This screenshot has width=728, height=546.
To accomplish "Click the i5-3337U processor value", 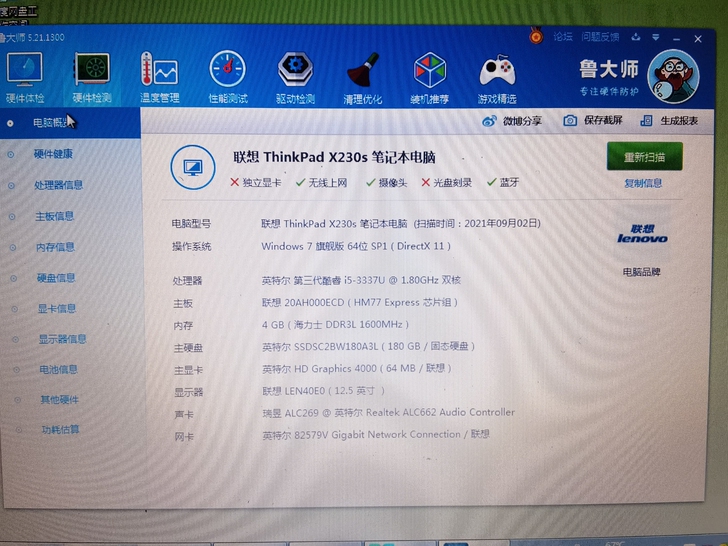I will 361,280.
